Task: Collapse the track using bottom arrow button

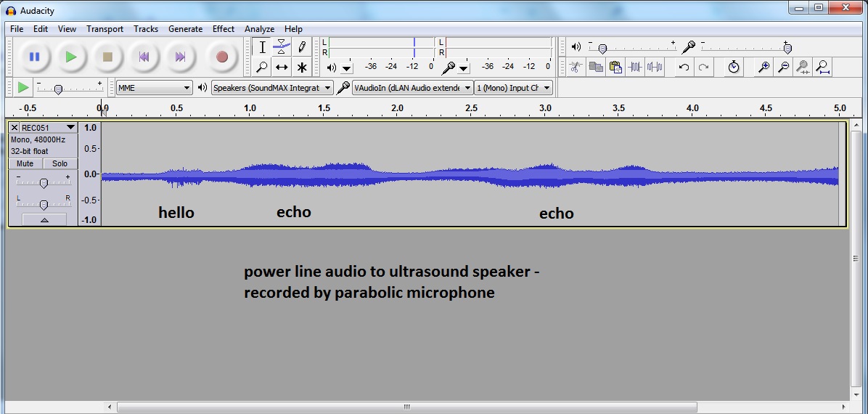Action: click(44, 219)
